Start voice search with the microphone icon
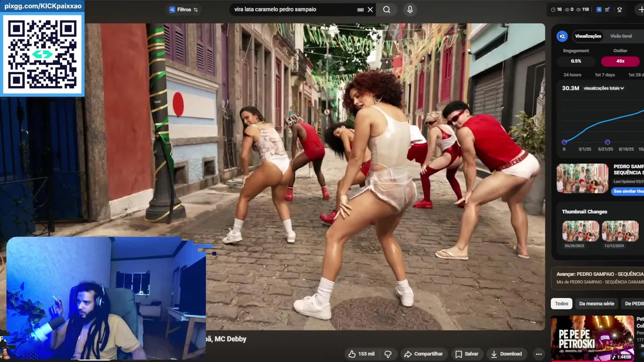This screenshot has width=644, height=362. coord(410,10)
